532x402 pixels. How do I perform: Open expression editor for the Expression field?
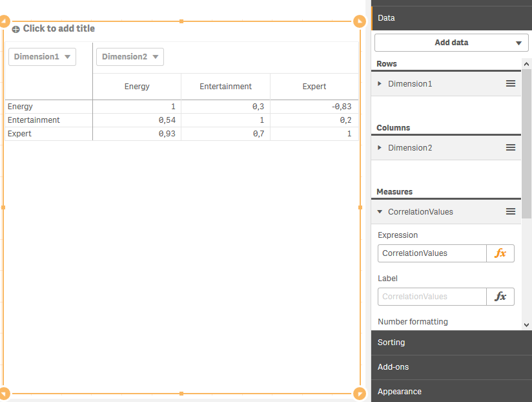(500, 253)
